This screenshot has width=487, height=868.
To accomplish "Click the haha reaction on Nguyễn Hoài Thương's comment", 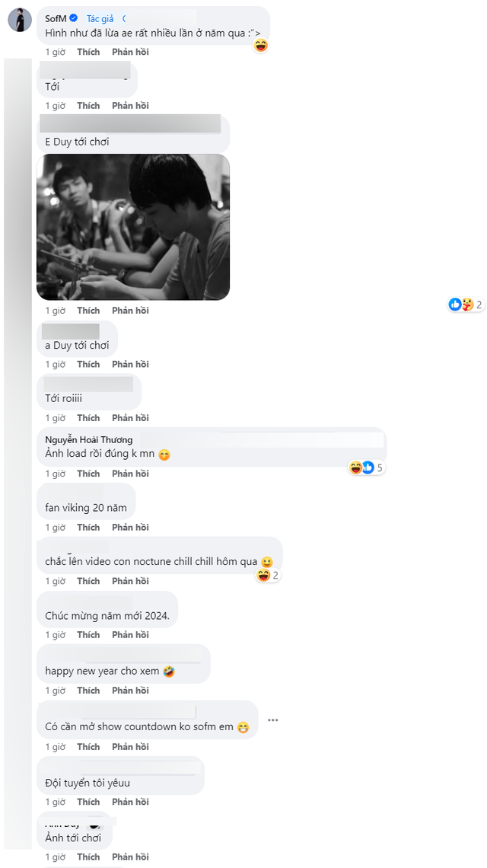I will point(355,468).
